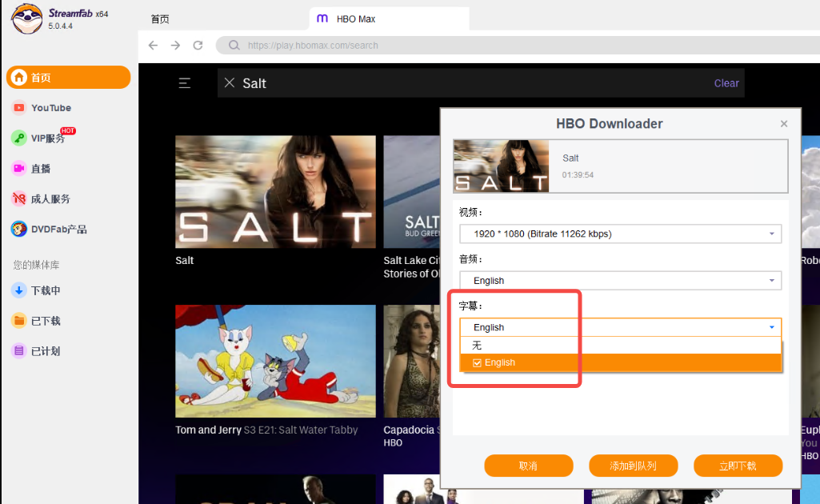
Task: Close the HBO Downloader dialog
Action: (783, 124)
